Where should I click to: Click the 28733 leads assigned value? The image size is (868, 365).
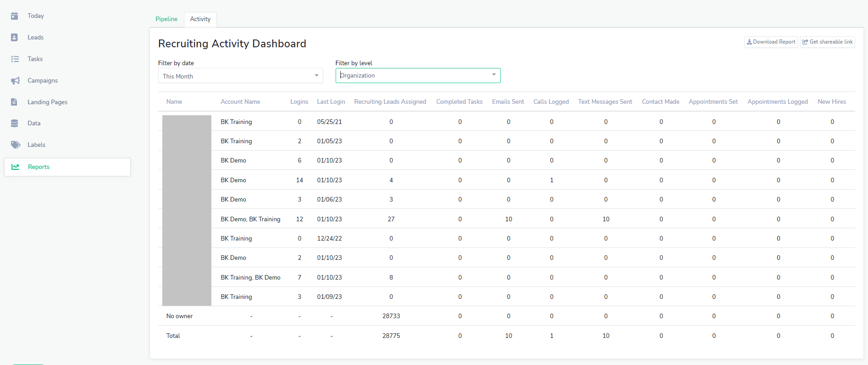(x=391, y=316)
